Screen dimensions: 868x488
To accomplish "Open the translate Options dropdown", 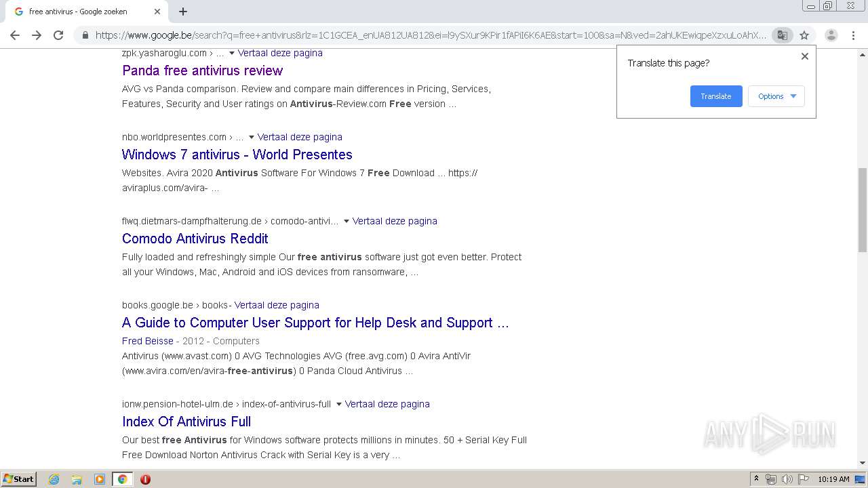I will coord(776,96).
